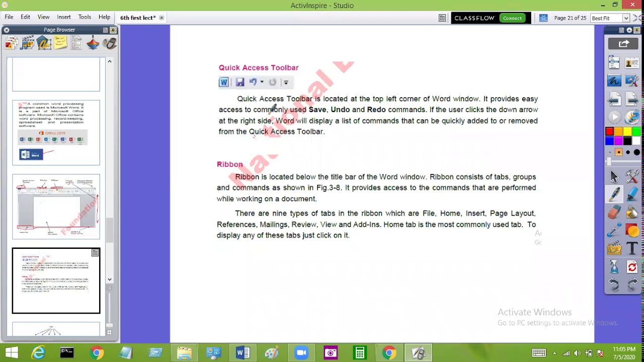Viewport: 644px width, 362px height.
Task: Open the Tools wrench menu
Action: (x=632, y=176)
